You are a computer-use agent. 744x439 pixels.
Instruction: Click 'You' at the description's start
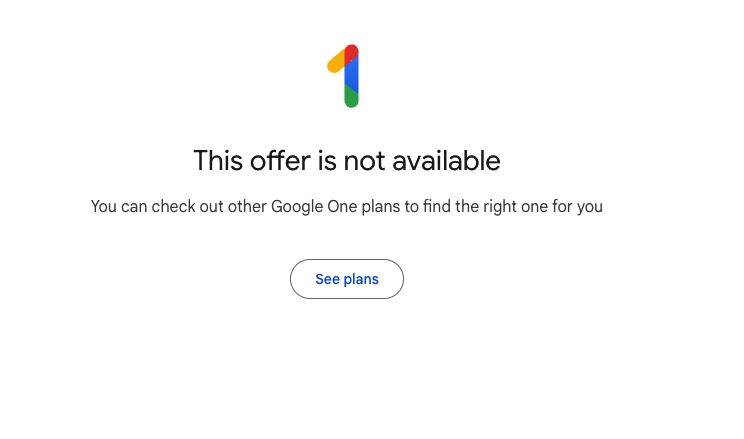click(103, 206)
